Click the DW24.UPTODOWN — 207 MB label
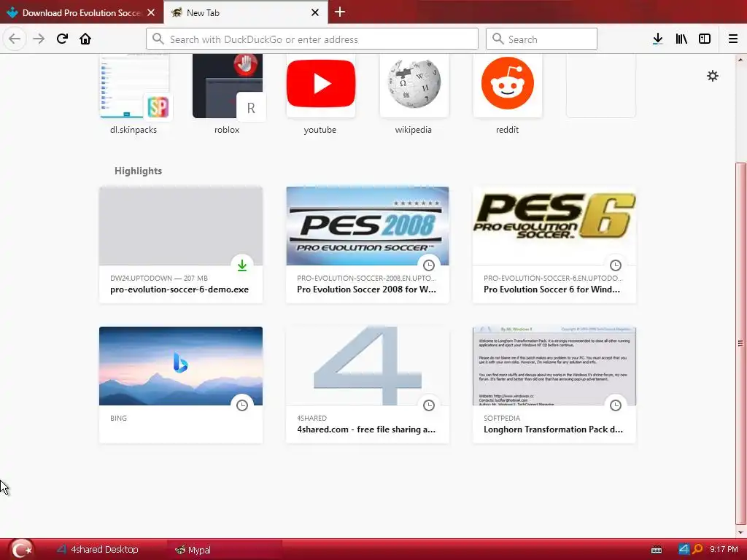The image size is (747, 560). click(158, 278)
